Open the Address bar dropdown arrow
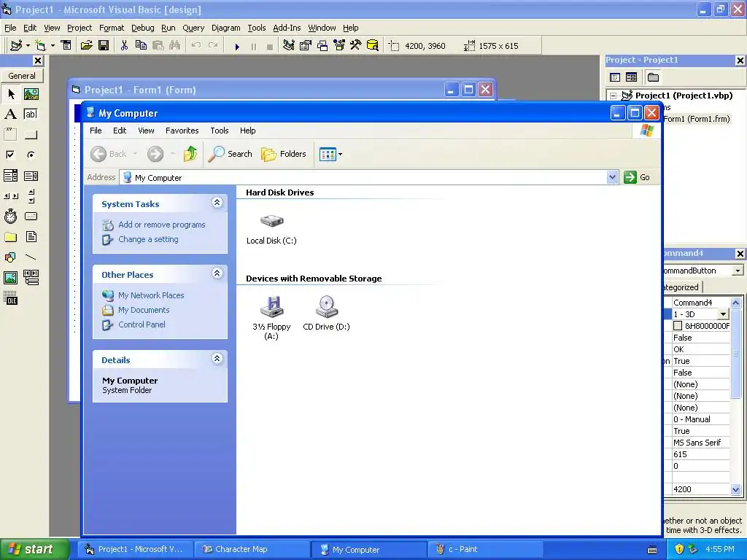Screen dimensions: 747x560 tap(612, 178)
